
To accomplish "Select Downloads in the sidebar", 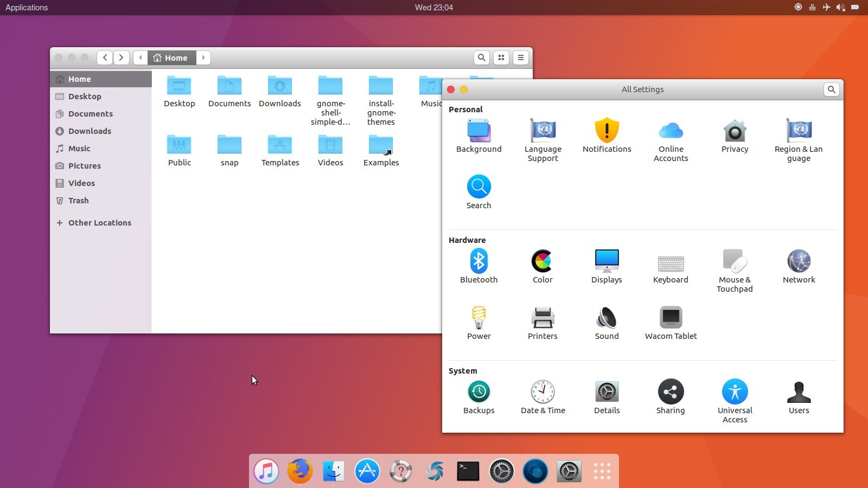I will (x=90, y=131).
